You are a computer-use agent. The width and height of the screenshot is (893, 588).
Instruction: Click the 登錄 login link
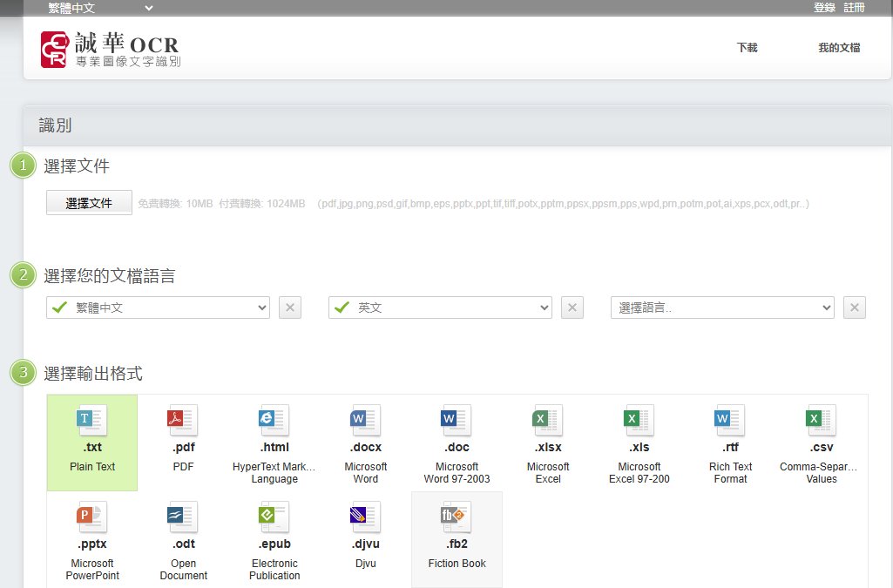click(824, 8)
